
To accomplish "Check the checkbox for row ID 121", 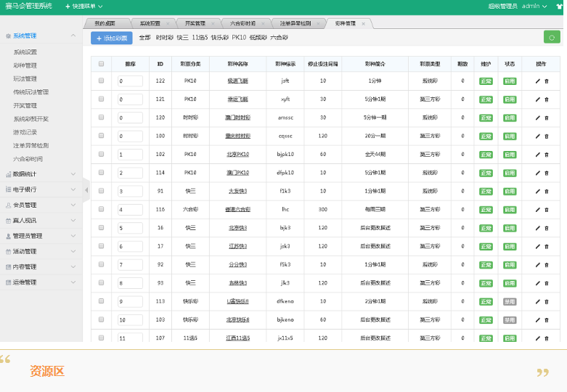I will [101, 99].
